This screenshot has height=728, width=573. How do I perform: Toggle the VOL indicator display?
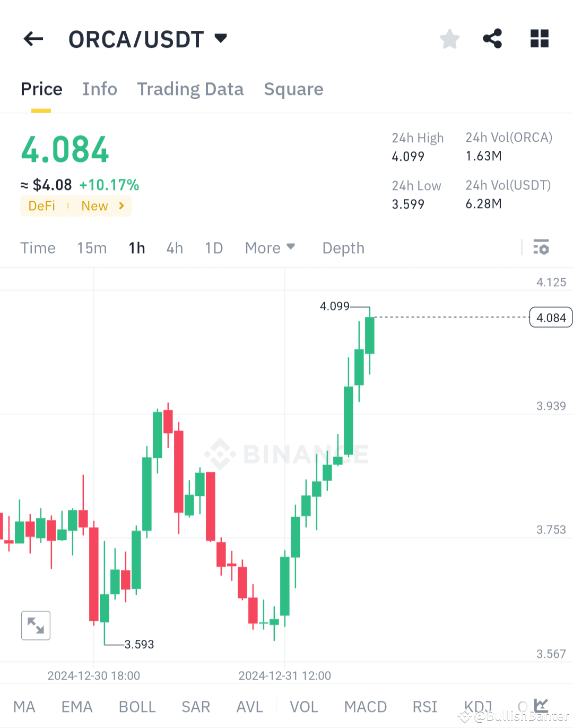point(304,707)
